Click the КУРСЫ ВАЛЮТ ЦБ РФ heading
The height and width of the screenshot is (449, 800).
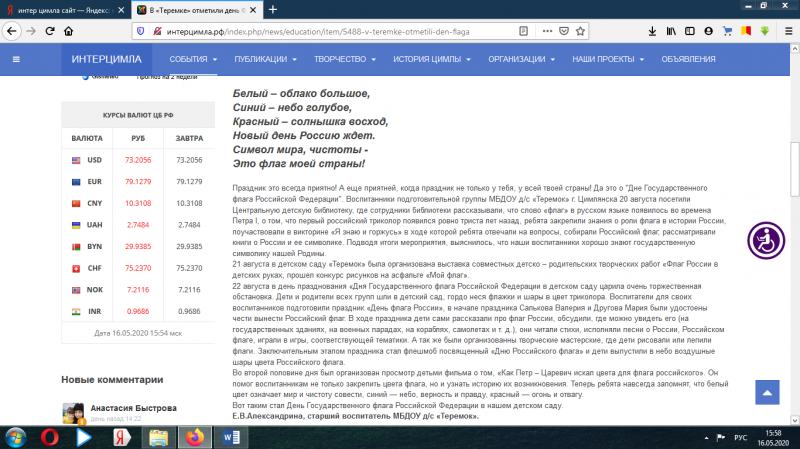[138, 115]
